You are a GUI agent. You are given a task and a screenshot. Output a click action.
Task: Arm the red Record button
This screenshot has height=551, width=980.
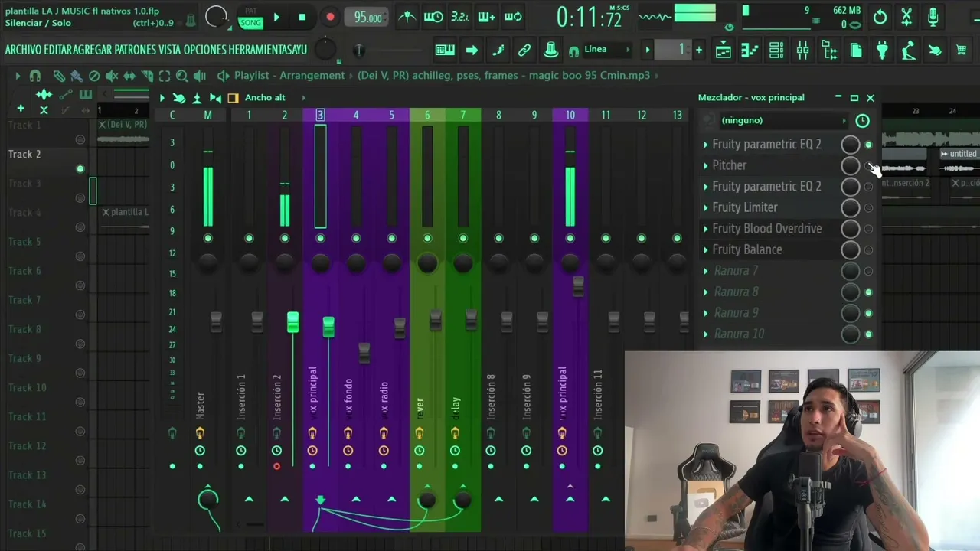pyautogui.click(x=330, y=17)
